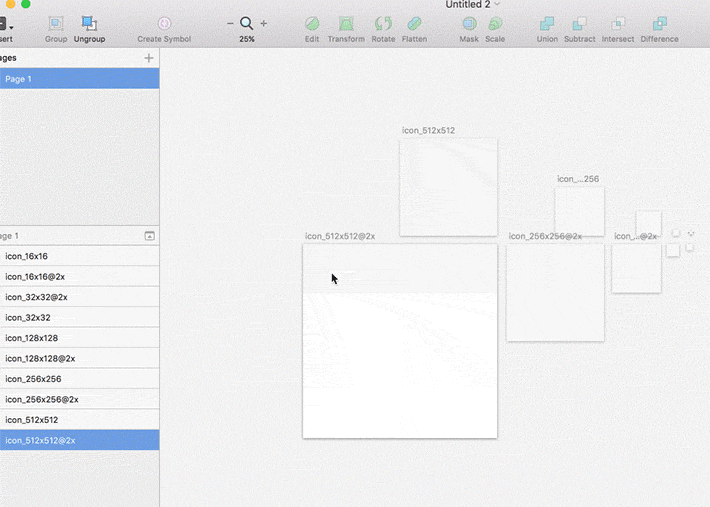
Task: Click the Rotate tool icon
Action: (x=383, y=24)
